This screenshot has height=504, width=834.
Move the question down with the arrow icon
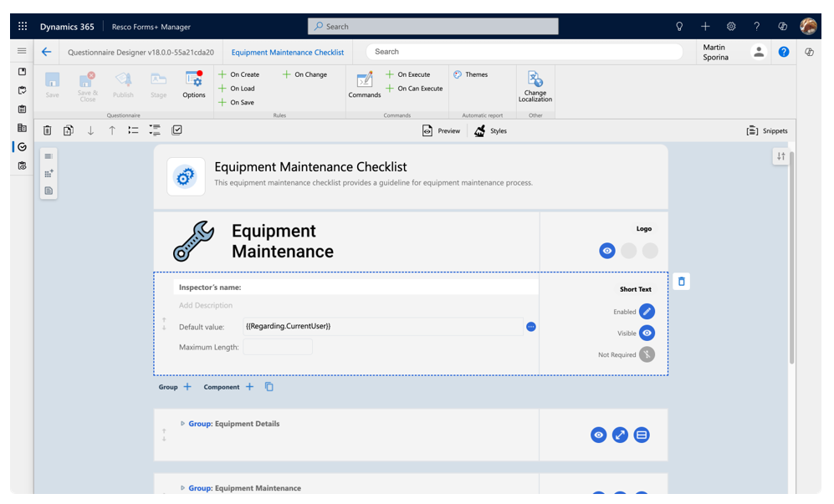(90, 130)
